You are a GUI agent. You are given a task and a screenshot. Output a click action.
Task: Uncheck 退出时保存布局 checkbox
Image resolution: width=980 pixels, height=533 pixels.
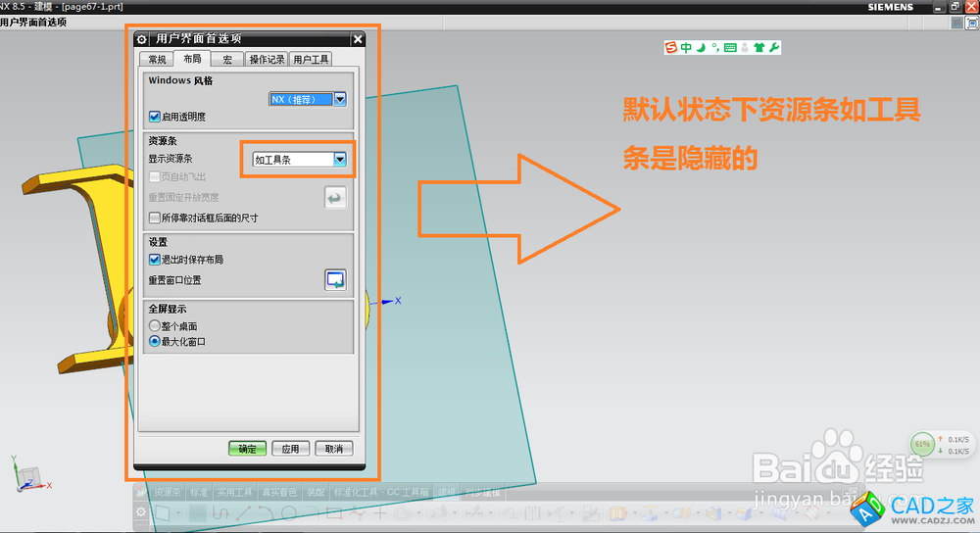(155, 260)
